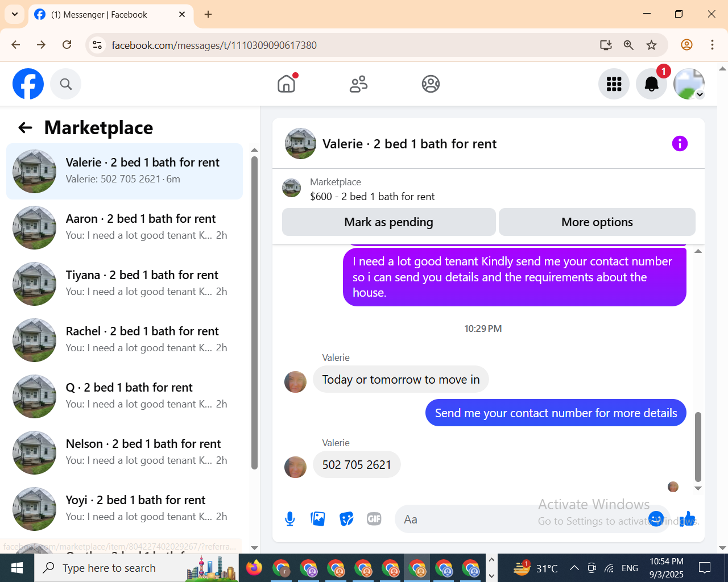Click the phone number message 502 705 2621
This screenshot has height=582, width=728.
357,465
